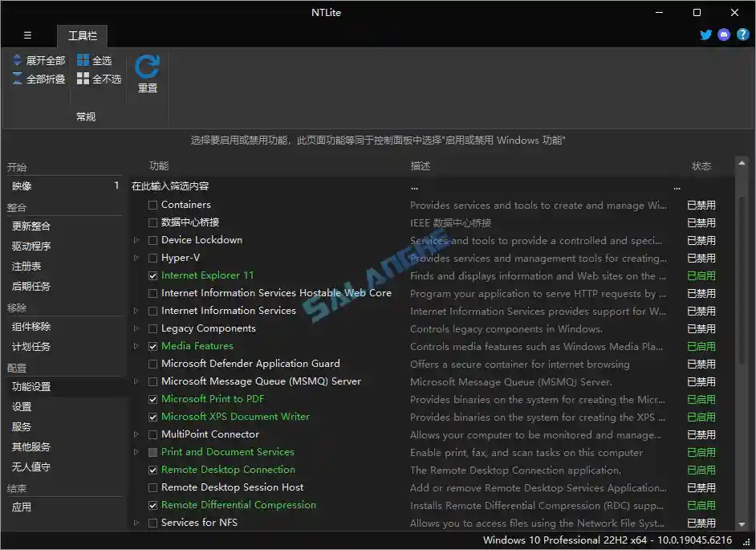Viewport: 756px width, 550px height.
Task: Open the hamburger menu next to the tab
Action: [x=26, y=35]
